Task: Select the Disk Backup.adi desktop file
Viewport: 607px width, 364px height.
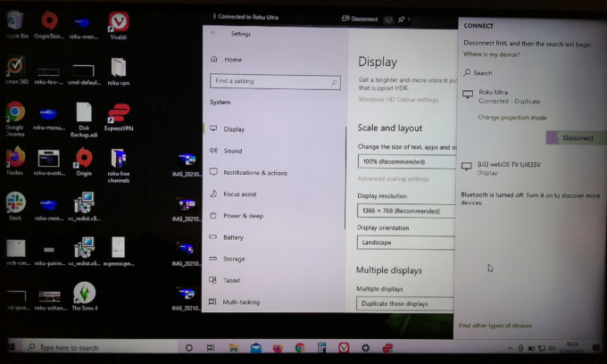Action: coord(84,120)
